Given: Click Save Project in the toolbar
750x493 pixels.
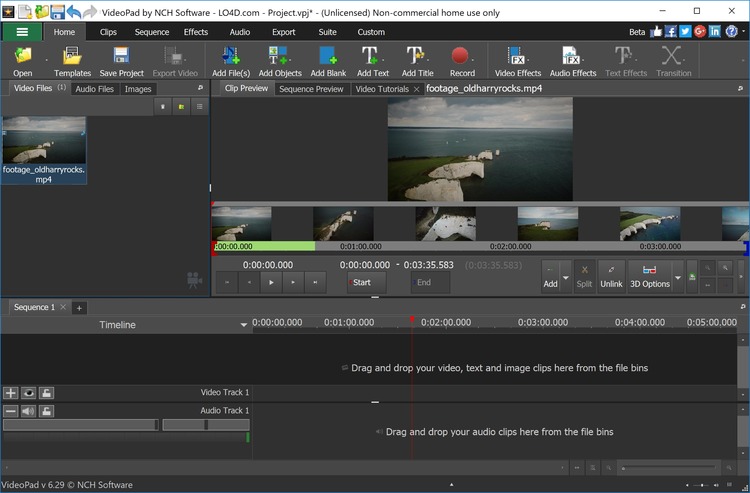Looking at the screenshot, I should point(121,61).
